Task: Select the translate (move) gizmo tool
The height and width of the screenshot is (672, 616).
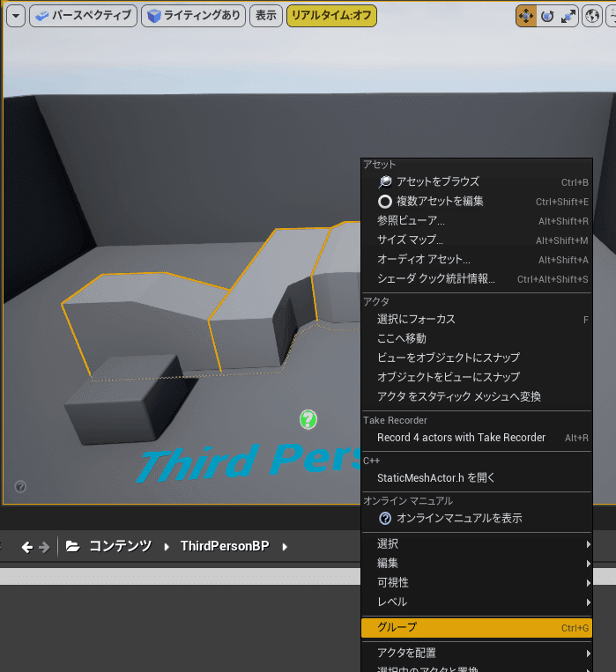Action: point(526,16)
